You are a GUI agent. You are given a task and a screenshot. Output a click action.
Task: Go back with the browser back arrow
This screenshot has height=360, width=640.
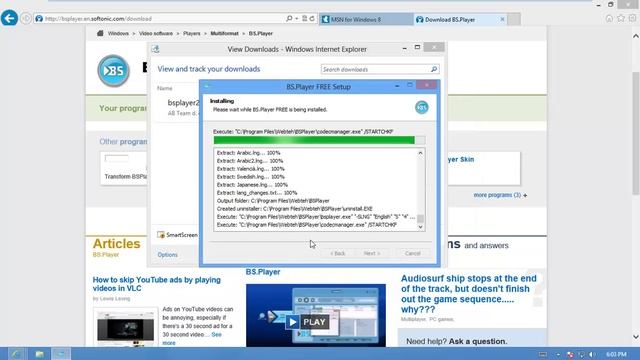pos(9,18)
